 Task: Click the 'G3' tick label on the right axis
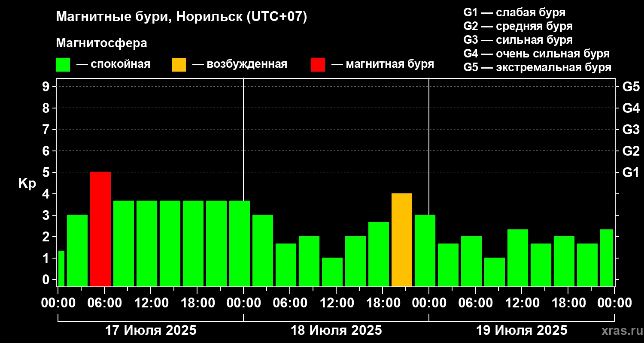pos(631,129)
